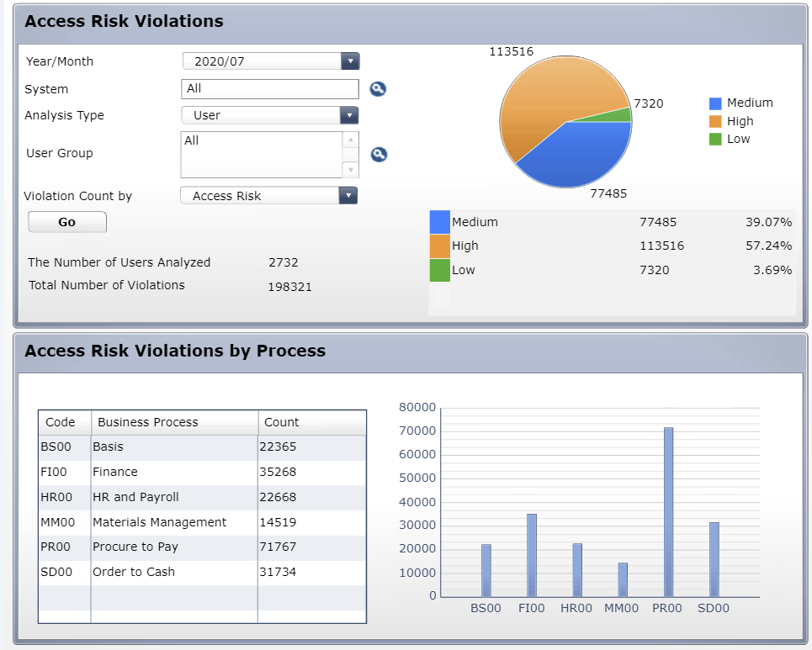
Task: Click the High orange swatch in summary table
Action: click(440, 246)
